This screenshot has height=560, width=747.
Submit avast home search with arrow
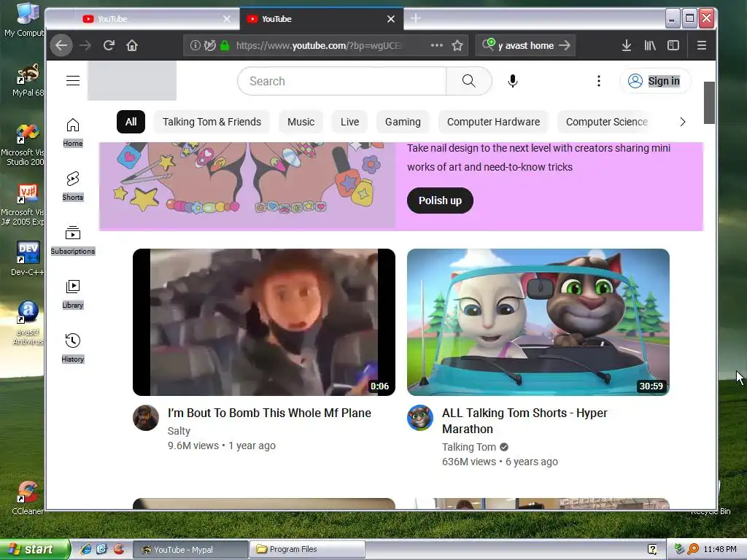coord(565,45)
